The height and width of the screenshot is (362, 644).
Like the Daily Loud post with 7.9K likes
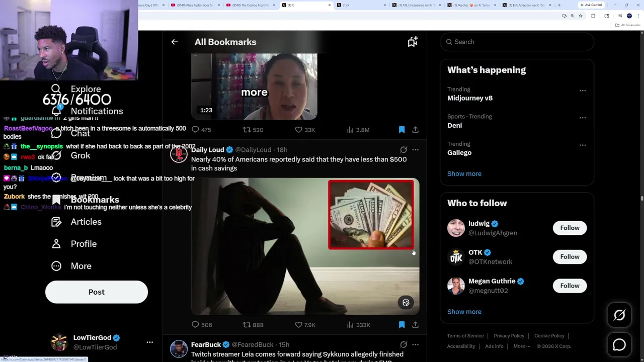click(x=305, y=325)
